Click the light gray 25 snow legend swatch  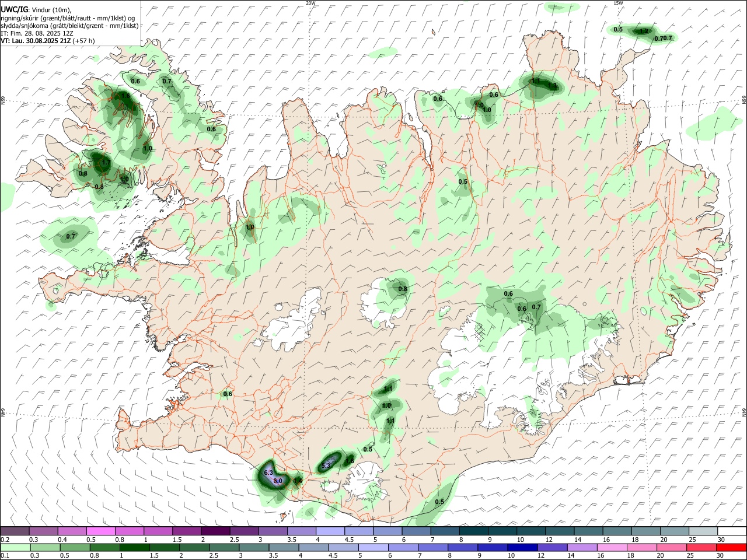[x=702, y=531]
